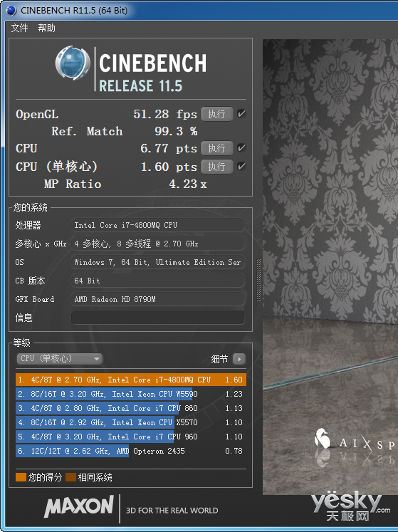
Task: Click the empty 信息 input field
Action: tap(158, 318)
